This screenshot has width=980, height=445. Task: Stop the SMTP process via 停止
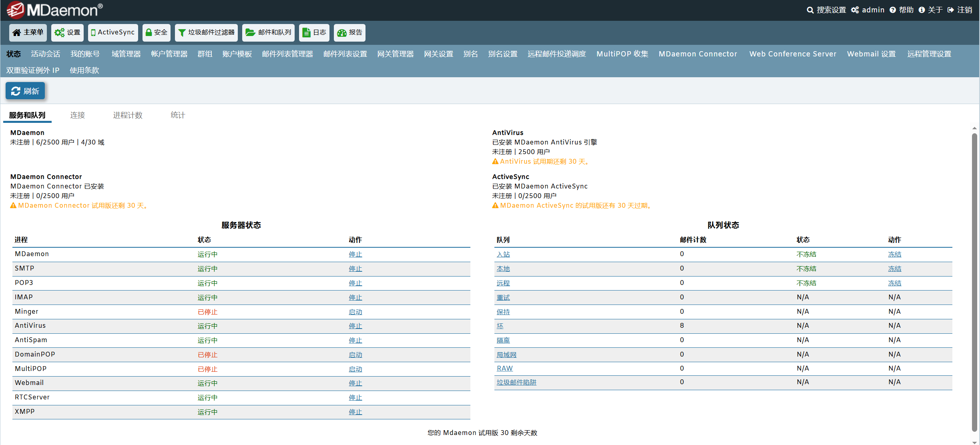coord(355,269)
